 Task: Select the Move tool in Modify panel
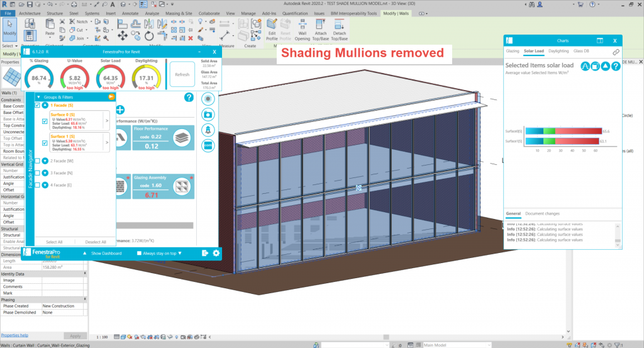(x=123, y=36)
